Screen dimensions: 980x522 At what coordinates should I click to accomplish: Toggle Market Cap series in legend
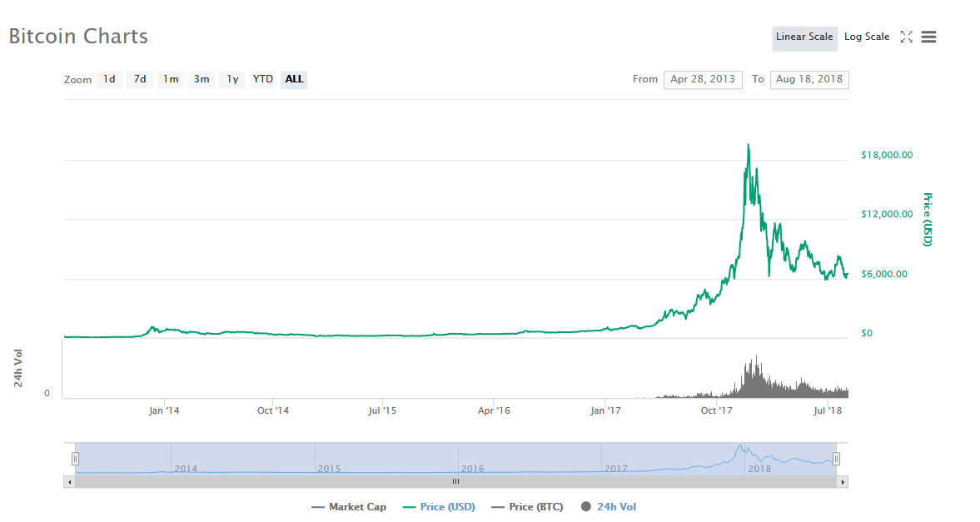point(349,507)
